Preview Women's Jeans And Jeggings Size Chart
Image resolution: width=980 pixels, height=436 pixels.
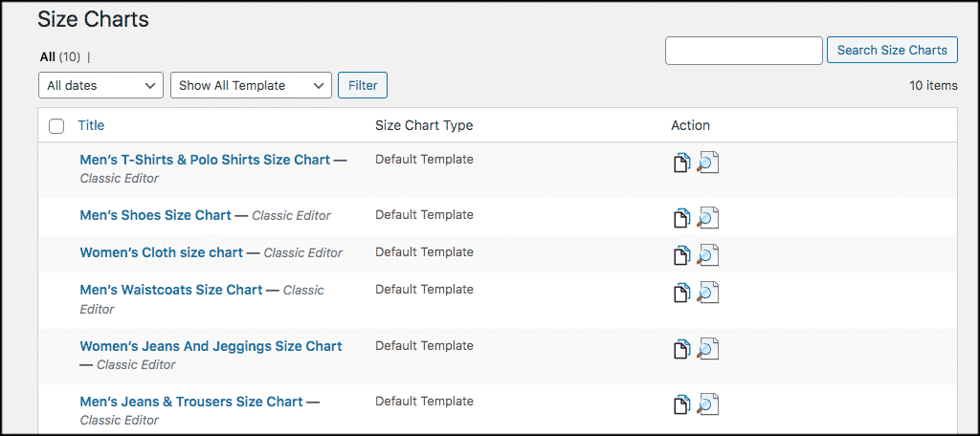(x=707, y=349)
